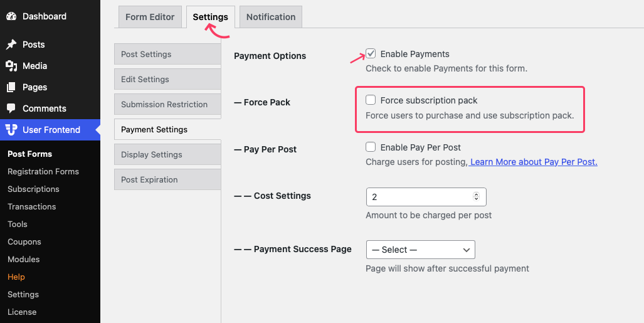Open the Notification tab
The image size is (644, 323).
[x=271, y=17]
